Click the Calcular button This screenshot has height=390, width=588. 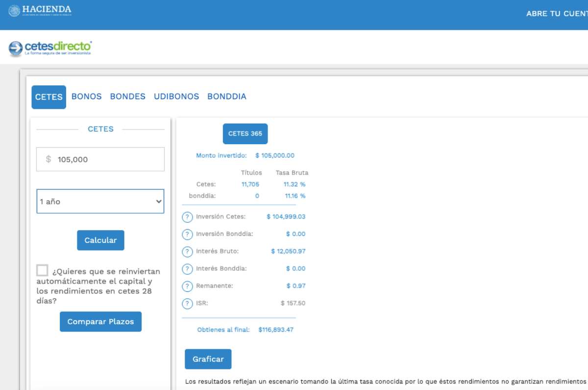[100, 240]
